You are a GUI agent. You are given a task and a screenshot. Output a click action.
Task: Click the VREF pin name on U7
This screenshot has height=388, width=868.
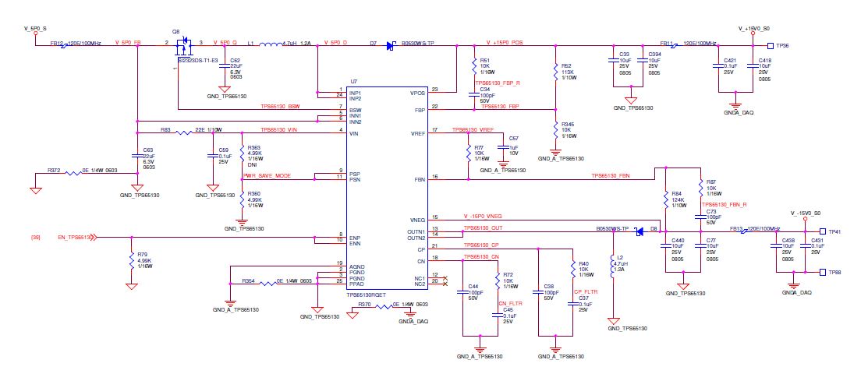coord(418,133)
